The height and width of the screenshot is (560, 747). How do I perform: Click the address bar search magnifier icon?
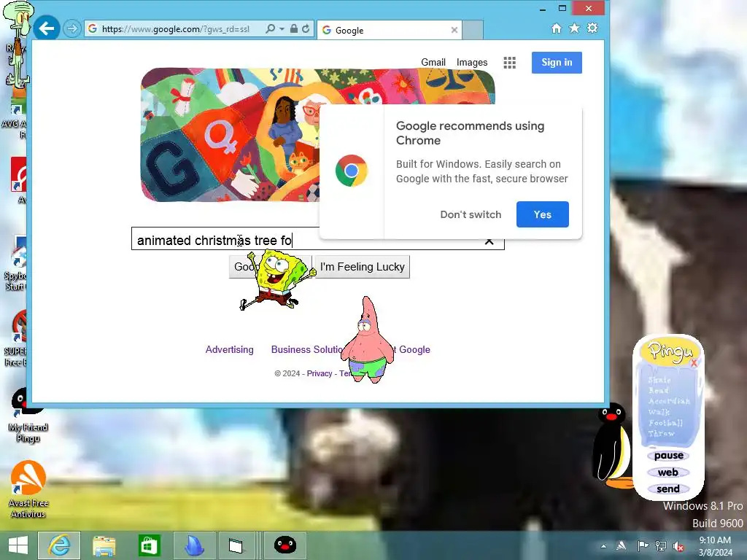[270, 28]
